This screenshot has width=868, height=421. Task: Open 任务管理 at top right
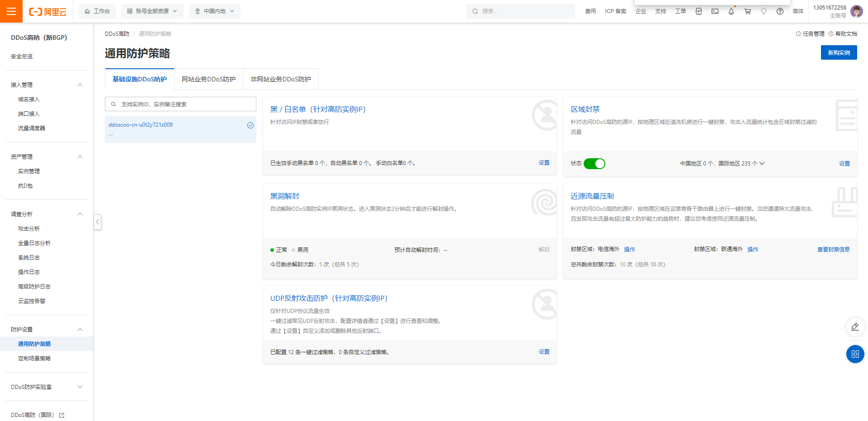[810, 34]
